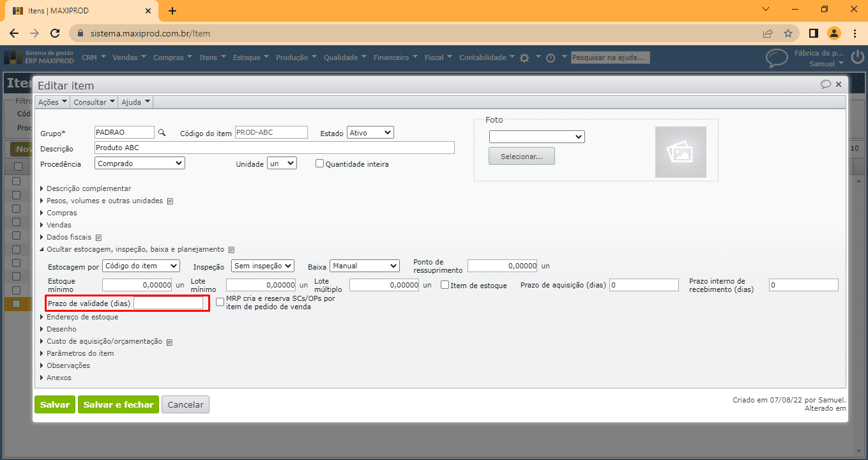
Task: Bookmark this page with the star icon
Action: 788,33
